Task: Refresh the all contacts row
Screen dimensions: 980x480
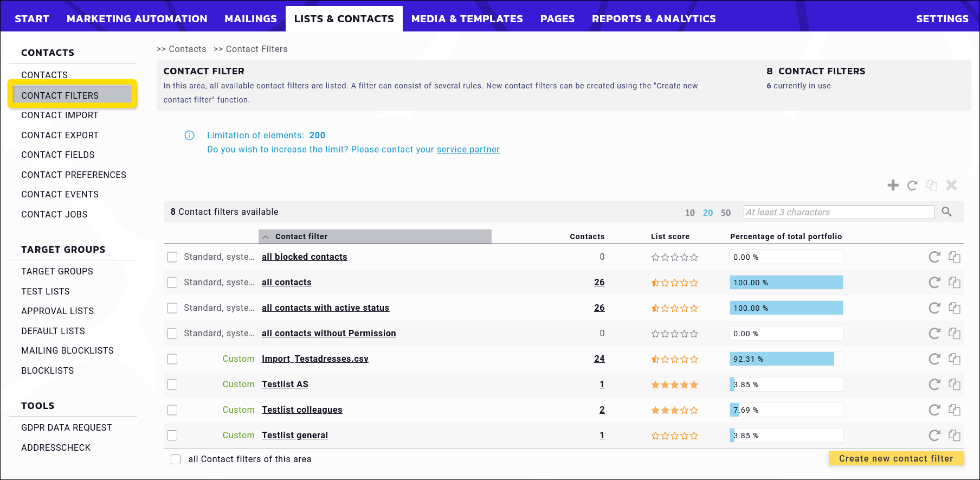Action: click(x=934, y=283)
